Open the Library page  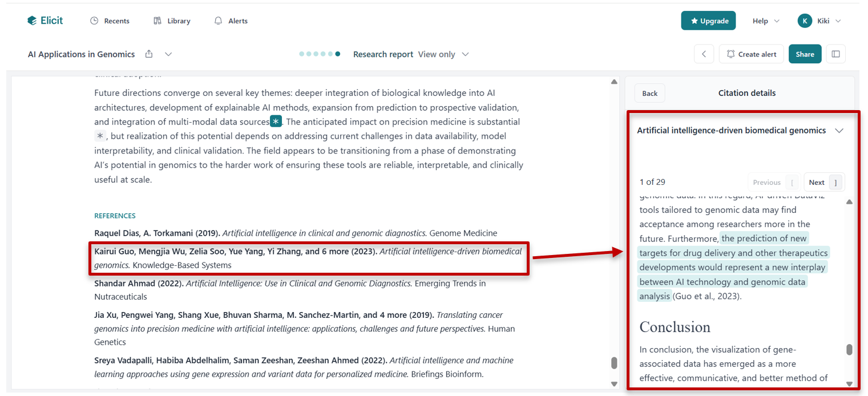click(x=172, y=21)
